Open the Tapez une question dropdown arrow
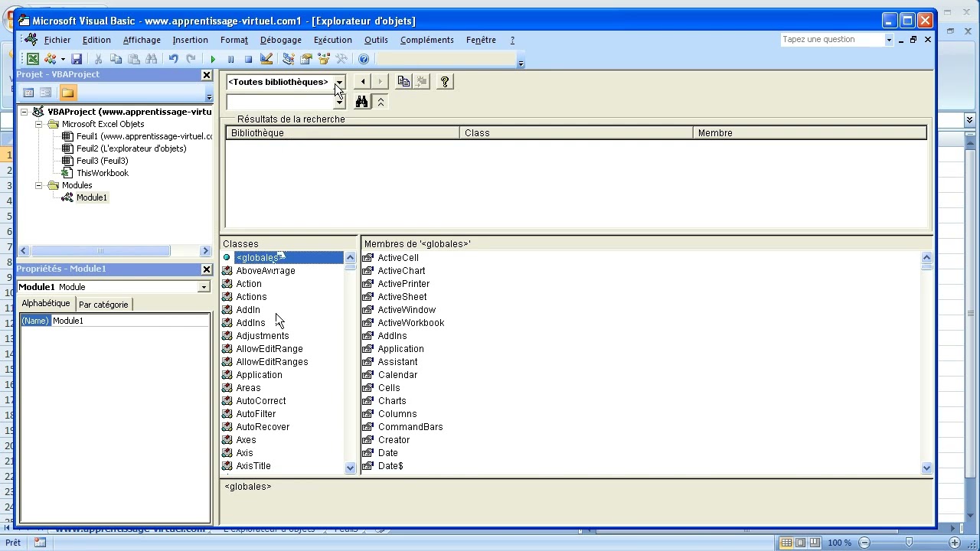This screenshot has width=980, height=551. [889, 40]
